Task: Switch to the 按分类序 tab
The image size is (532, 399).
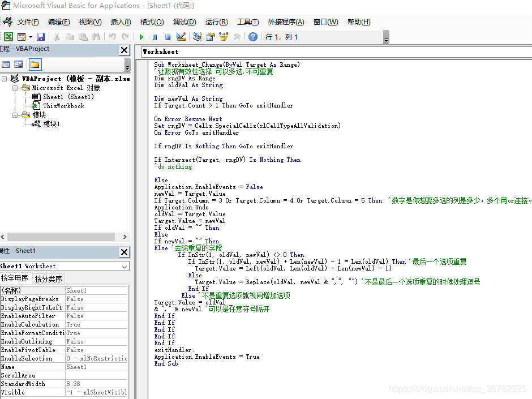Action: tap(49, 279)
